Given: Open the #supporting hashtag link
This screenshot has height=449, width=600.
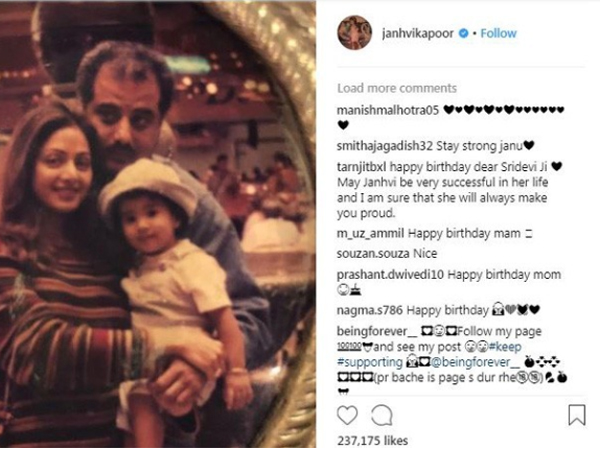Looking at the screenshot, I should (x=369, y=363).
